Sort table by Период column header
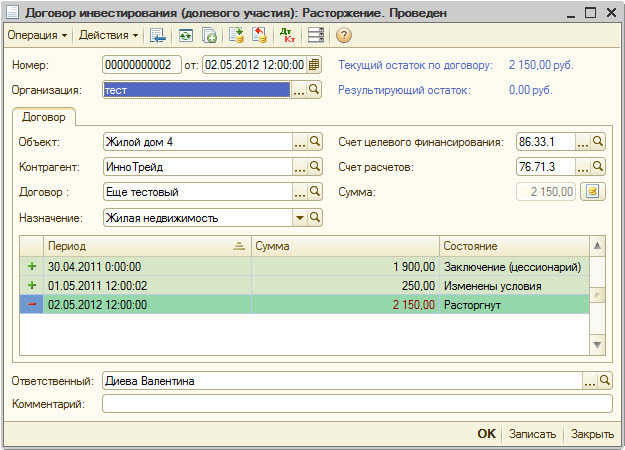The width and height of the screenshot is (625, 450). [147, 246]
